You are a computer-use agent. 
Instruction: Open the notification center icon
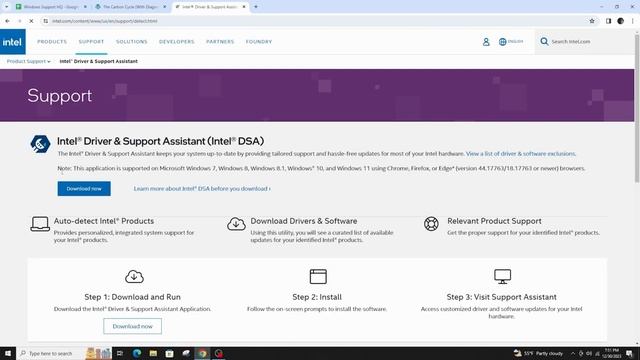pos(630,353)
